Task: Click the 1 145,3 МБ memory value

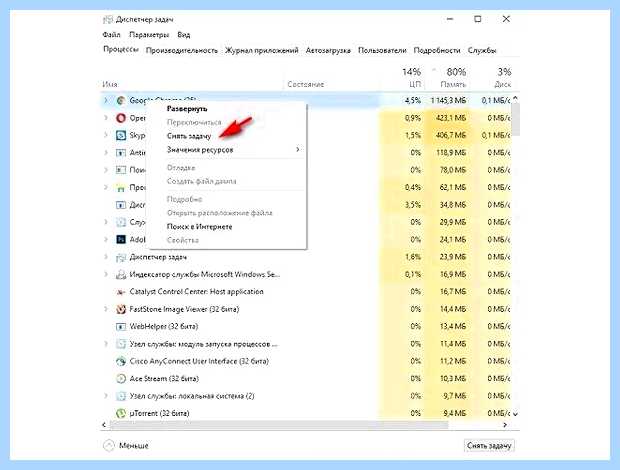Action: point(448,101)
